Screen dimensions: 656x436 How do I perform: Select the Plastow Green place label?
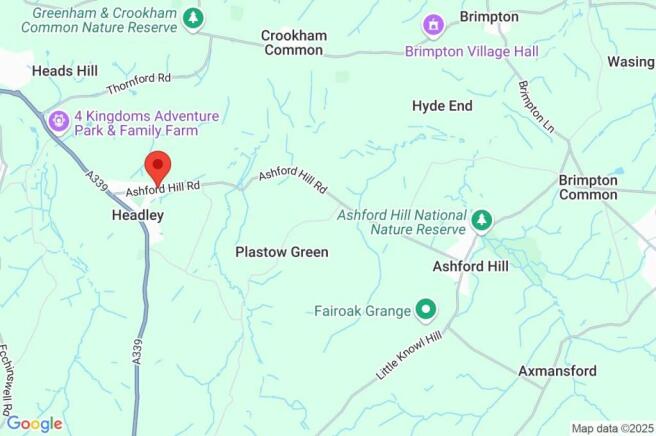282,252
